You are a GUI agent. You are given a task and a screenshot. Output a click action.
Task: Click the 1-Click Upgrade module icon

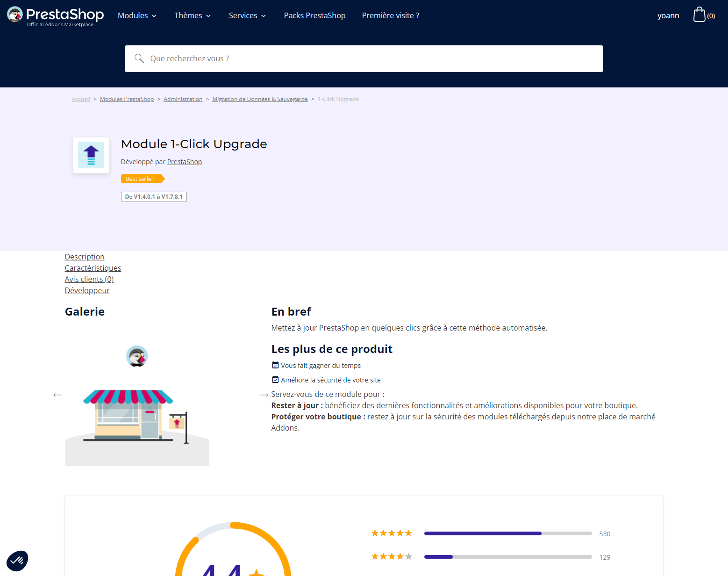(91, 155)
